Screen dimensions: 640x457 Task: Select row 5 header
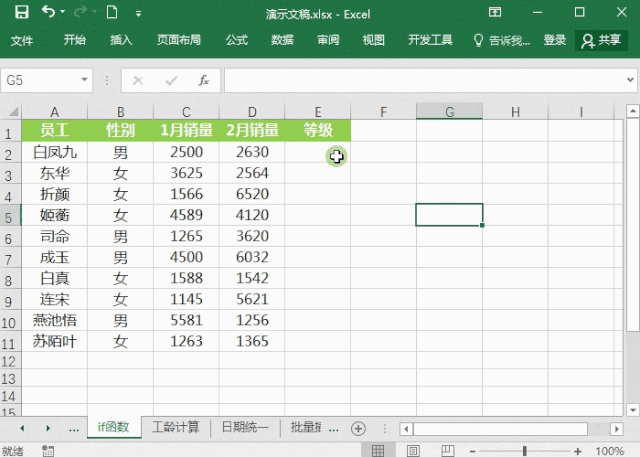(x=10, y=216)
